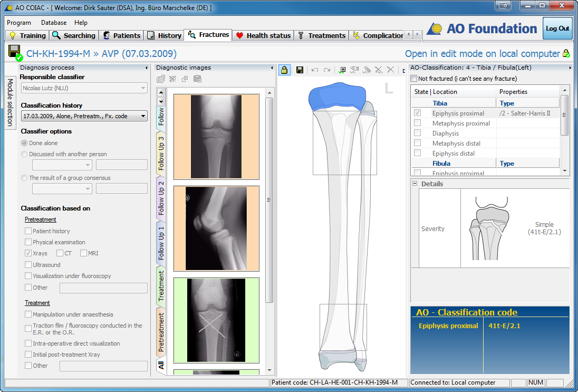Click the Log Out button
The width and height of the screenshot is (578, 392).
[x=557, y=28]
